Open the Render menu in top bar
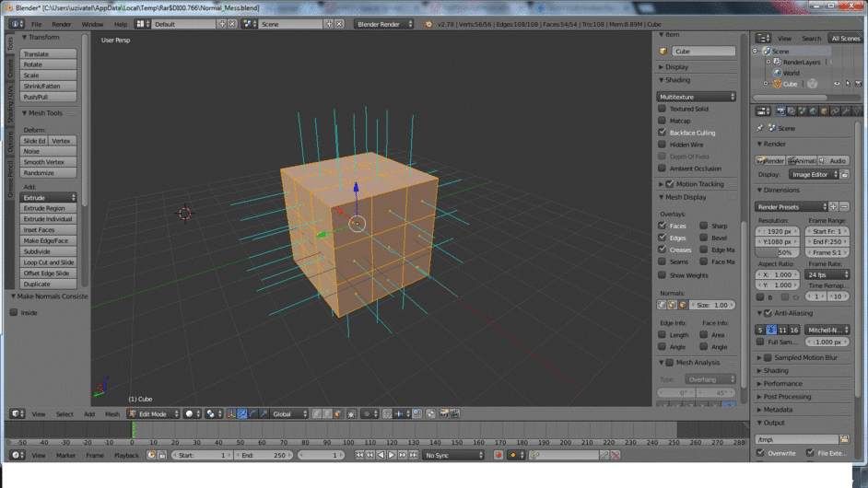The width and height of the screenshot is (868, 488). click(62, 24)
